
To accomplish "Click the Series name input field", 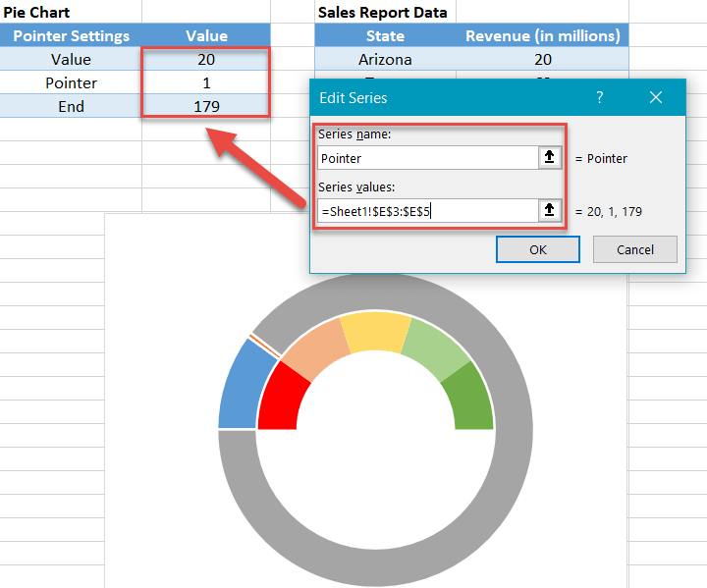I will [x=428, y=158].
